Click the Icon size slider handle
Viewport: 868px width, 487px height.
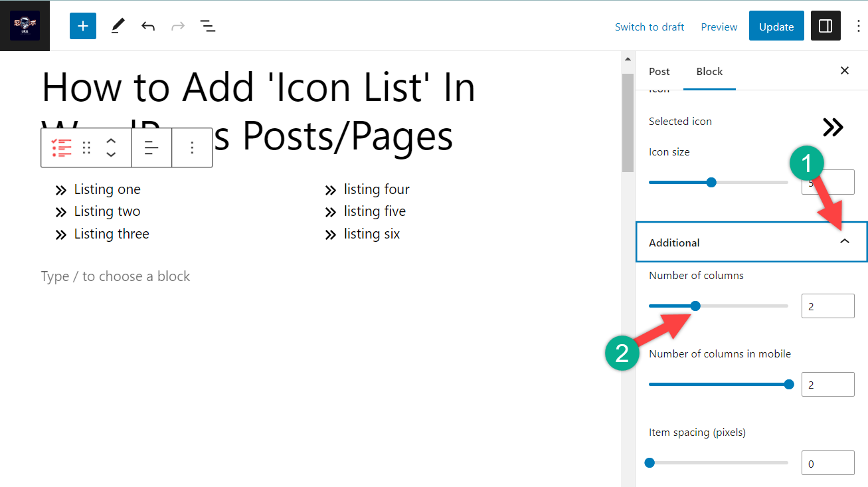(x=711, y=182)
